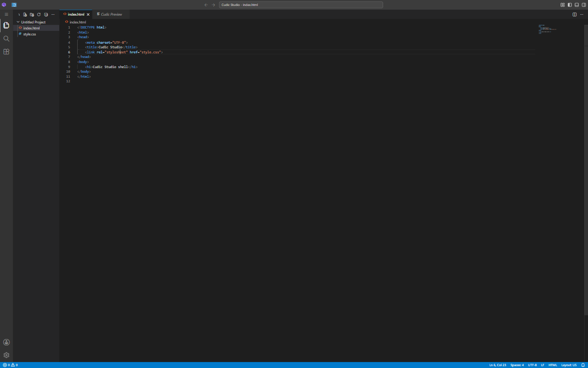Screen dimensions: 588x368
Task: Open the notifications bell in status bar
Action: pos(583,365)
